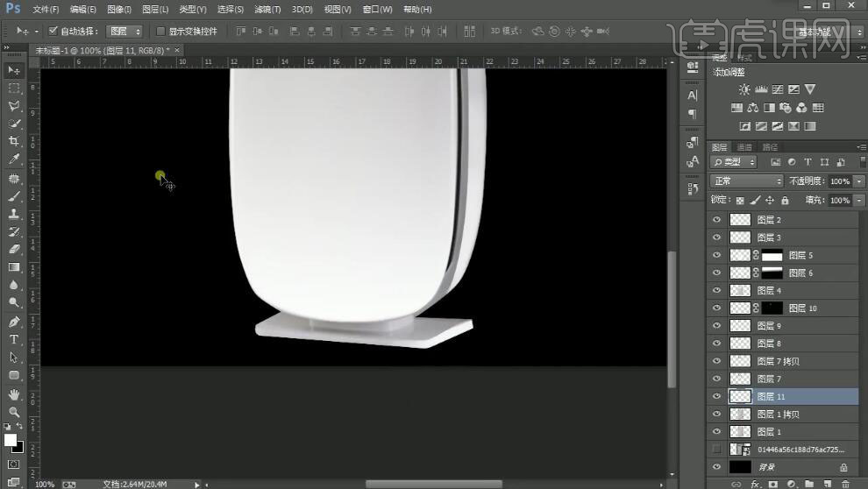Viewport: 868px width, 489px height.
Task: Hide layer 图层 11 via its eye icon
Action: point(717,397)
